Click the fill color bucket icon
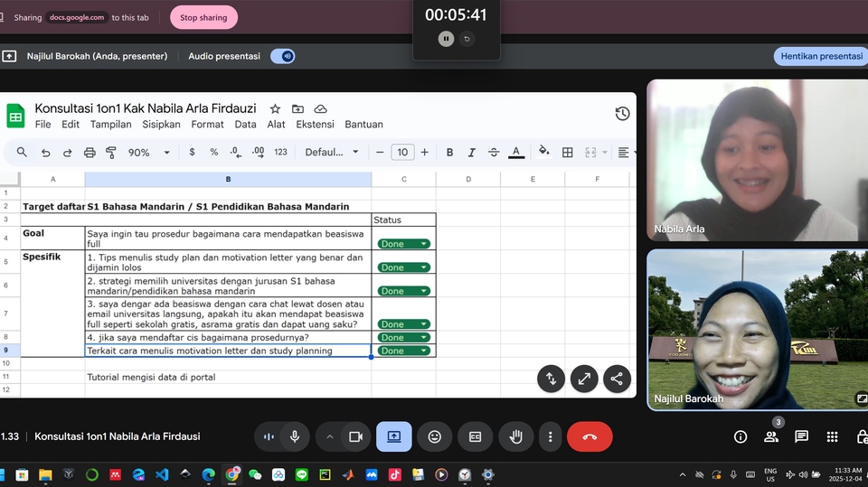This screenshot has width=868, height=487. pyautogui.click(x=543, y=152)
